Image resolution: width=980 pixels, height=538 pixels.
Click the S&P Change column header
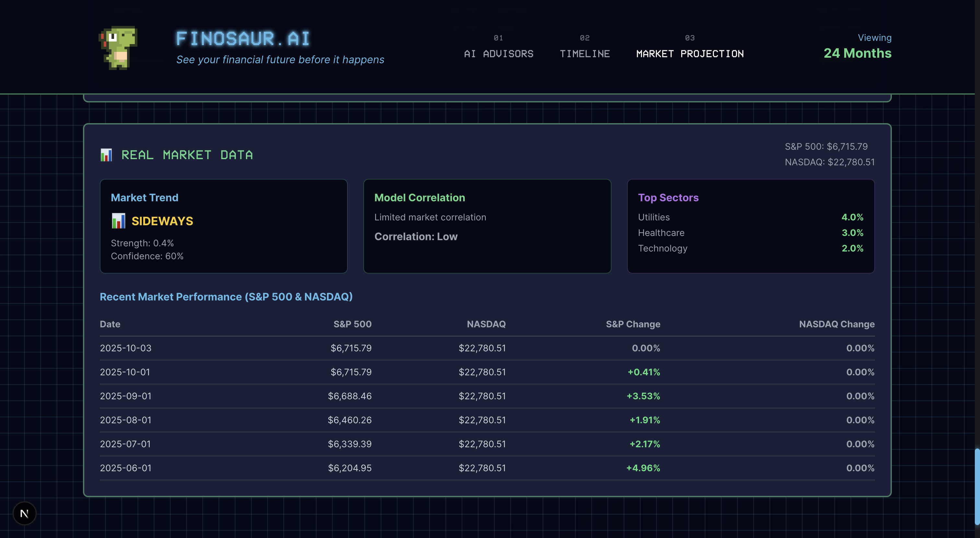click(x=633, y=324)
